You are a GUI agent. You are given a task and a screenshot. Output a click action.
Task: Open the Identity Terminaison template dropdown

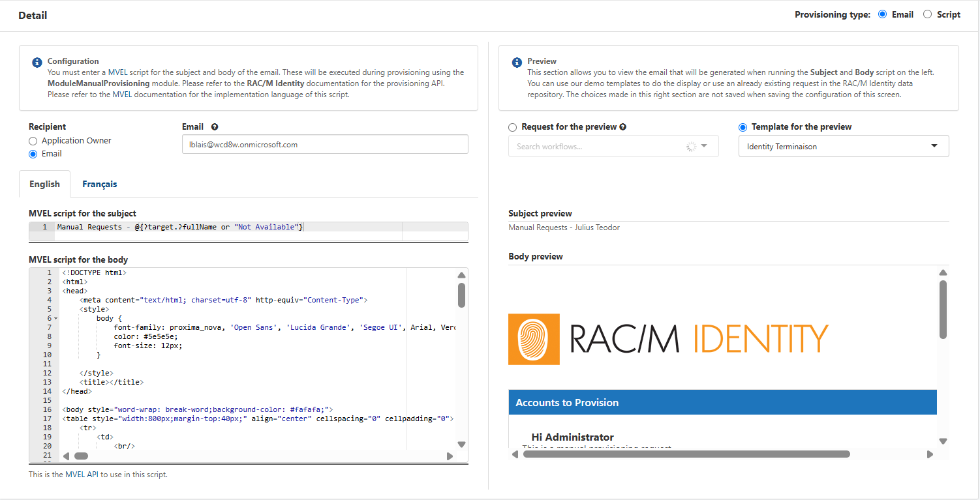click(x=843, y=147)
